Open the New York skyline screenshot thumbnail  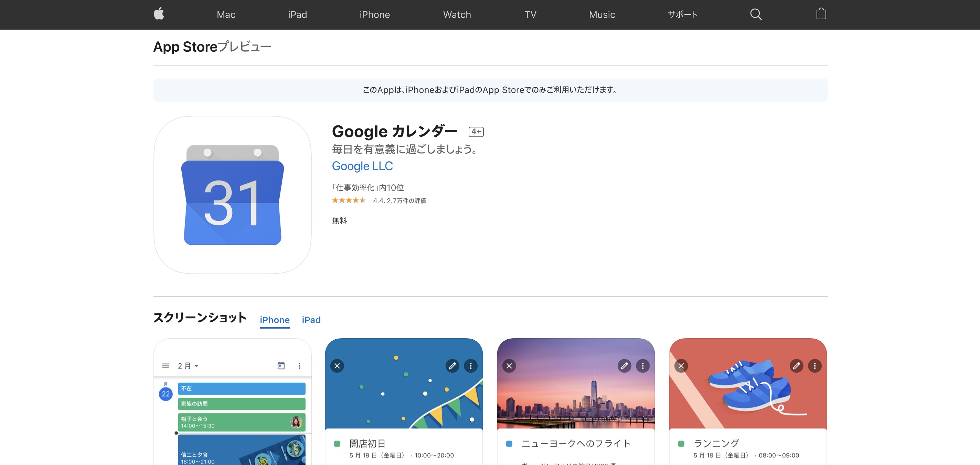pos(576,402)
